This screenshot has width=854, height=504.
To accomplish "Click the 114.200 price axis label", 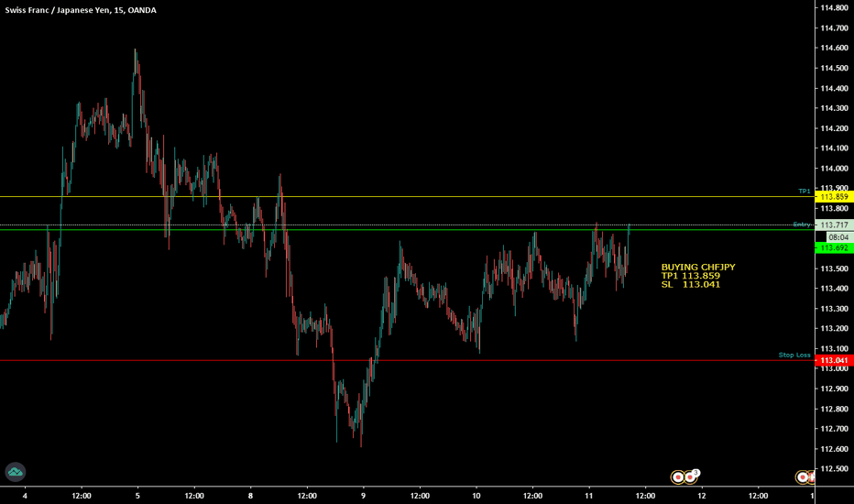I will [x=835, y=128].
